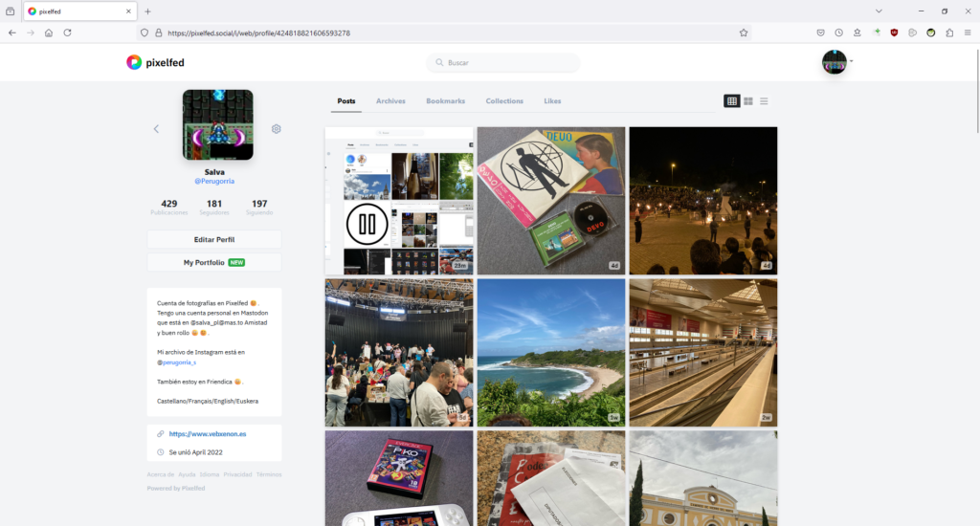Viewport: 980px width, 526px height.
Task: Click the browser forward button
Action: 31,33
